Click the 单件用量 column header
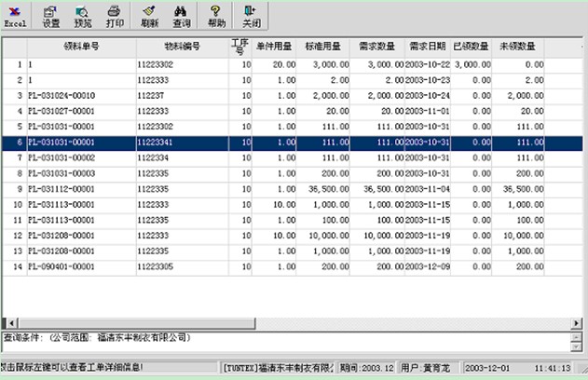 coord(276,47)
